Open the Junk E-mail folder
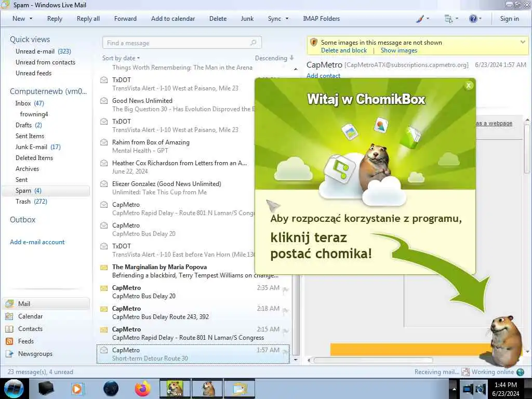532x399 pixels. click(38, 147)
